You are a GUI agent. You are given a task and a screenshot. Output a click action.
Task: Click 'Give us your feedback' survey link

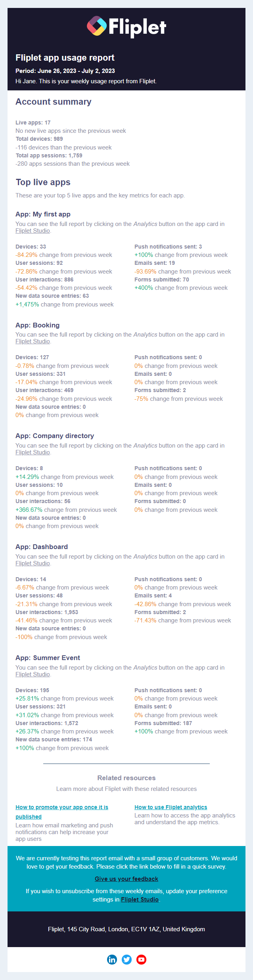[x=126, y=879]
